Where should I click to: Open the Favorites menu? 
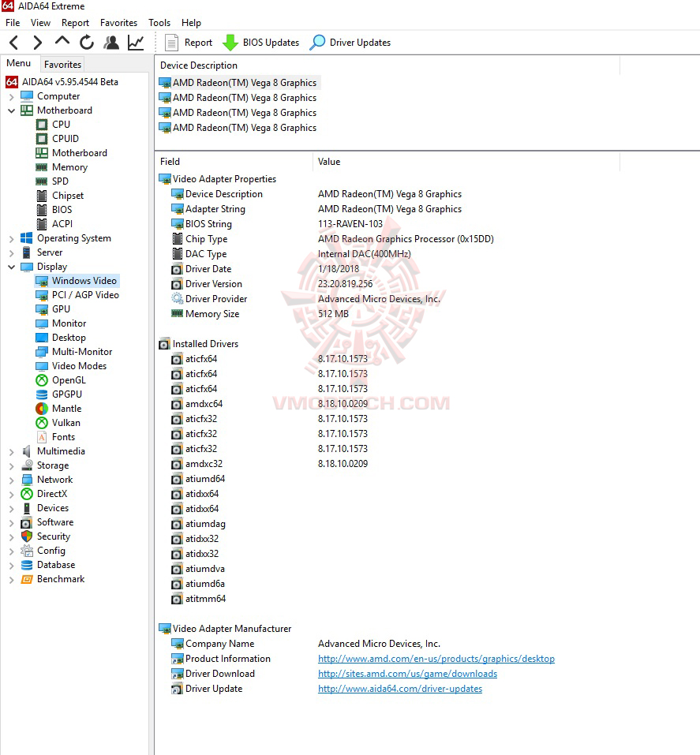point(118,23)
